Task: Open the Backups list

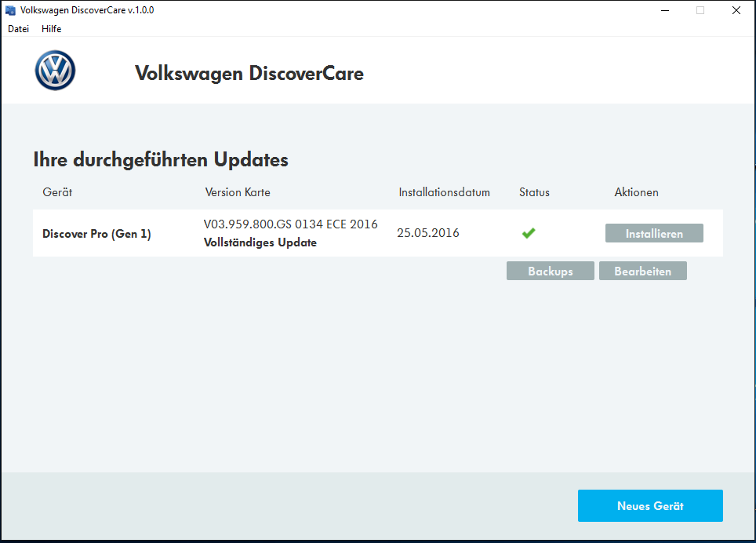Action: [x=550, y=271]
